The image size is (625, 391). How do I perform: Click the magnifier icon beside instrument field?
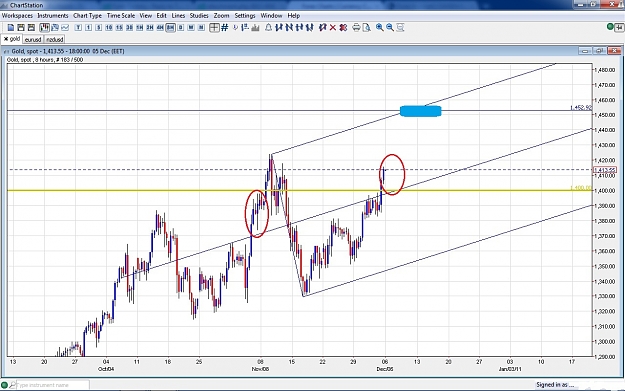coord(13,385)
